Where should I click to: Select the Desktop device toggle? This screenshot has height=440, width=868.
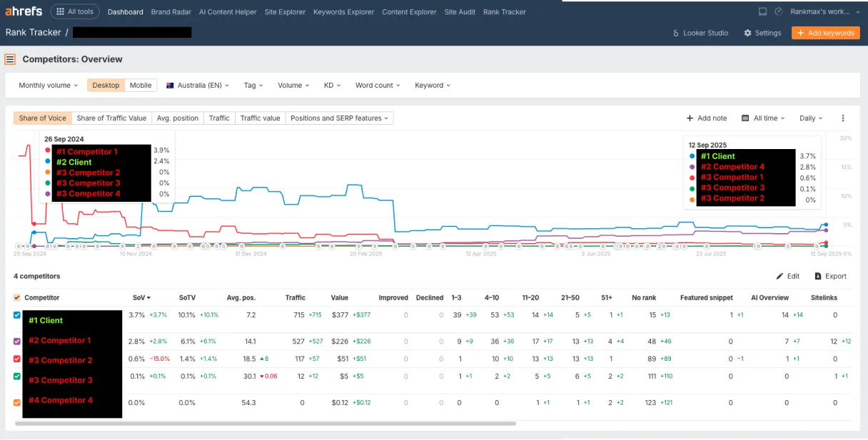(x=106, y=85)
